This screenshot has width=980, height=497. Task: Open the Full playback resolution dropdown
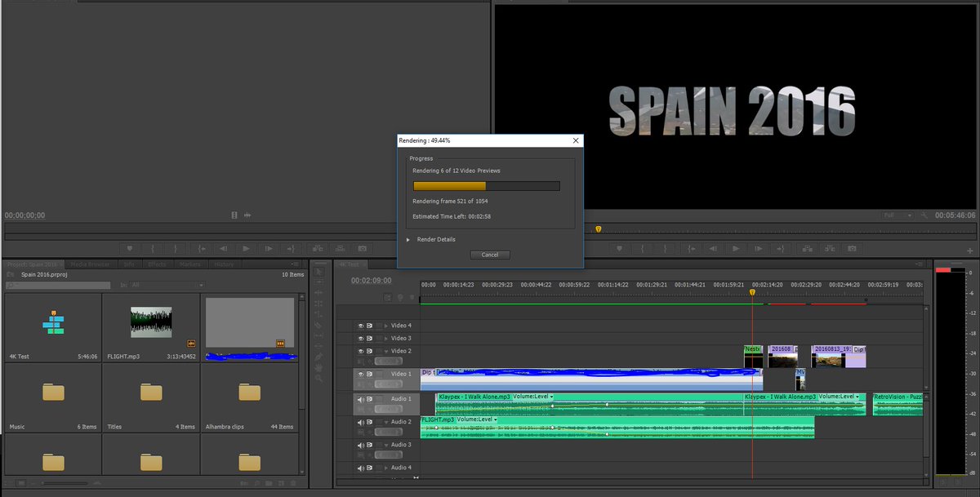tap(898, 215)
